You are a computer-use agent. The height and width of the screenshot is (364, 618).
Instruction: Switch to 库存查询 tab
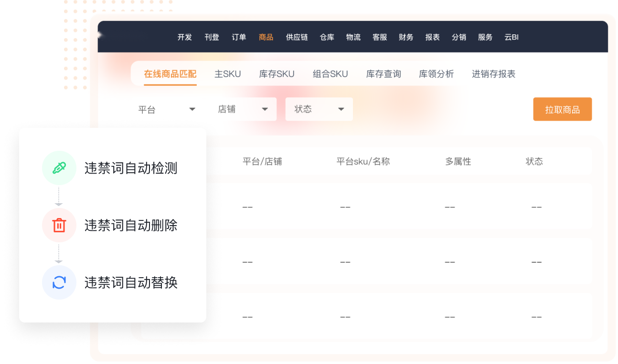coord(384,74)
